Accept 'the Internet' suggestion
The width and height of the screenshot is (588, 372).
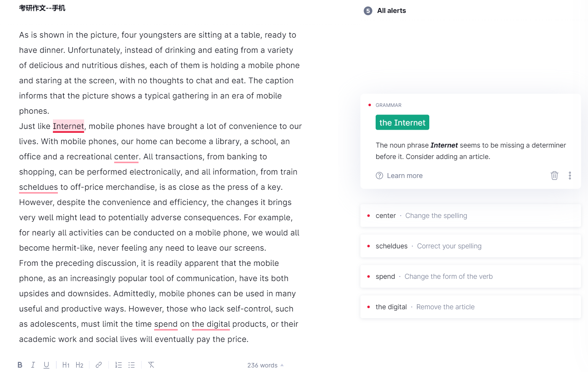402,122
